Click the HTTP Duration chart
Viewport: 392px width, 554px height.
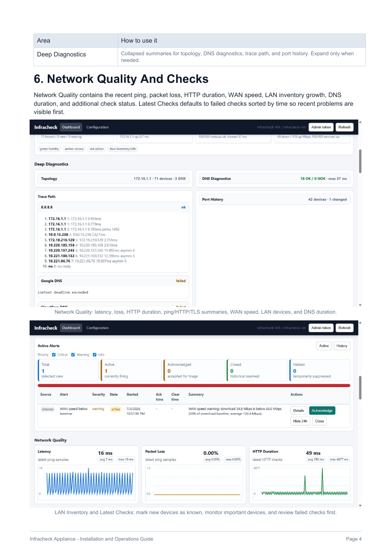coord(301,483)
